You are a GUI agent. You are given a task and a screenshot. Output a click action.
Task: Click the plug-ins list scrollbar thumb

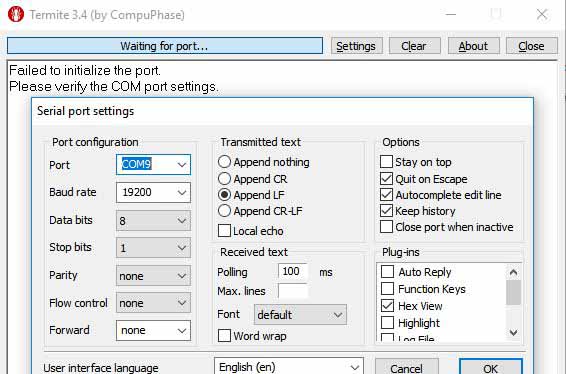[x=513, y=293]
